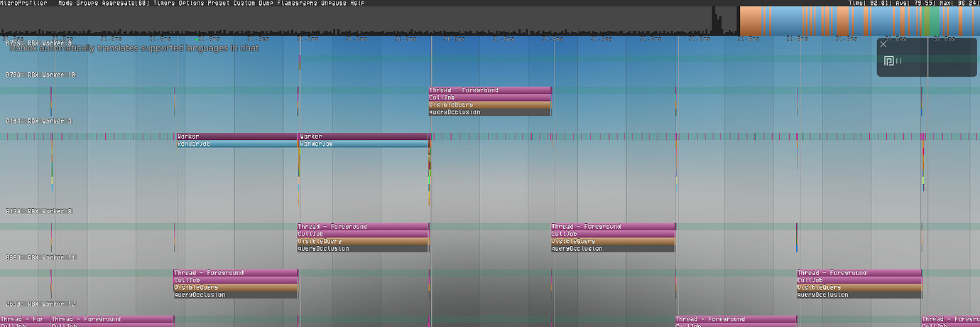980x327 pixels.
Task: Open the Options menu
Action: point(191,3)
